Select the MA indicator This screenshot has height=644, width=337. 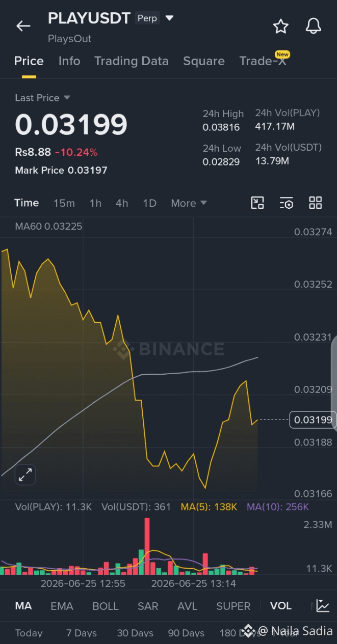(23, 606)
